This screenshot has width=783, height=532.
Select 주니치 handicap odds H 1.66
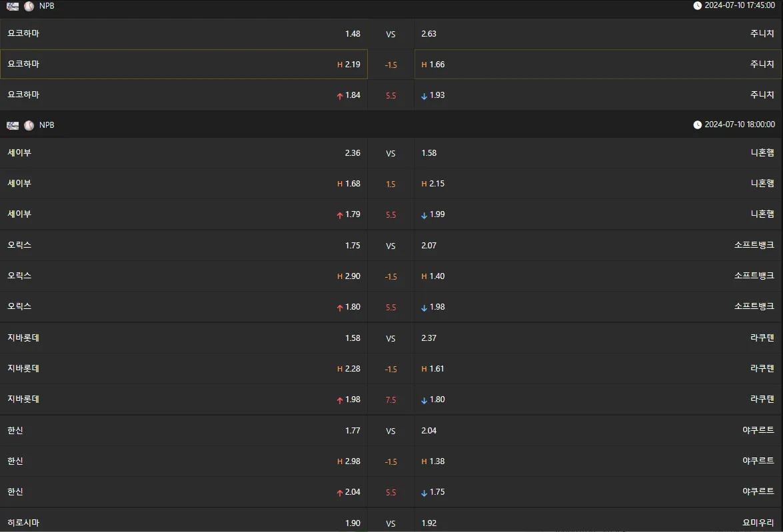click(598, 64)
